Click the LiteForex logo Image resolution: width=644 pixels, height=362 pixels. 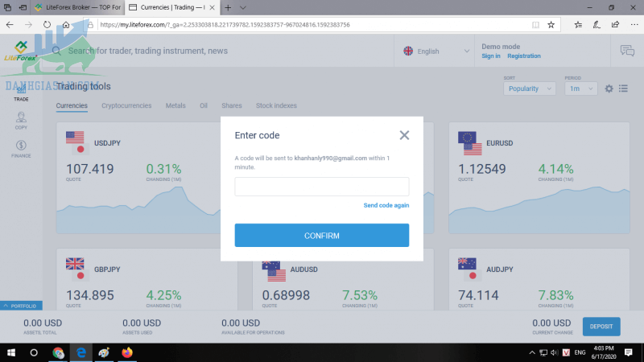[x=21, y=51]
